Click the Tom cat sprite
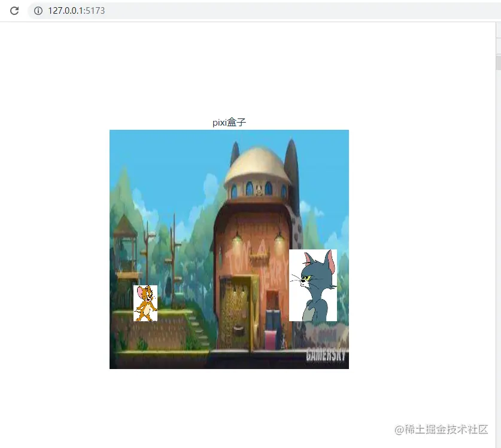The height and width of the screenshot is (448, 501). (313, 284)
